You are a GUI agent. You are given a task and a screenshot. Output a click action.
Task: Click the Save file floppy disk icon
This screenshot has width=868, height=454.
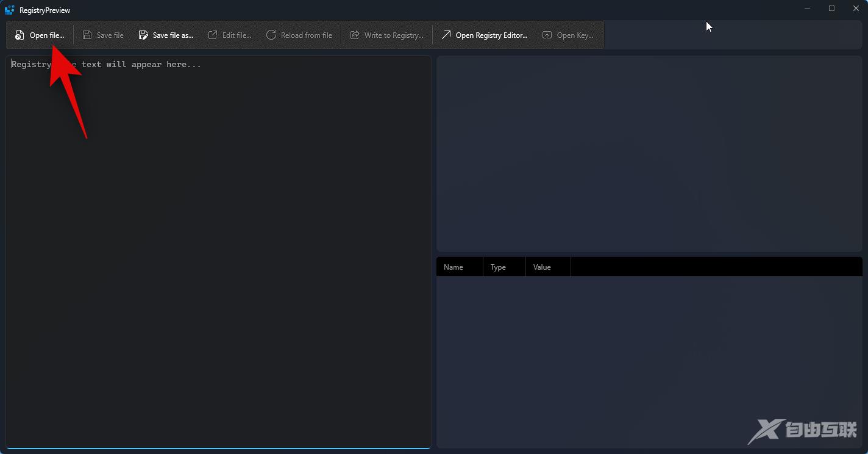coord(87,35)
